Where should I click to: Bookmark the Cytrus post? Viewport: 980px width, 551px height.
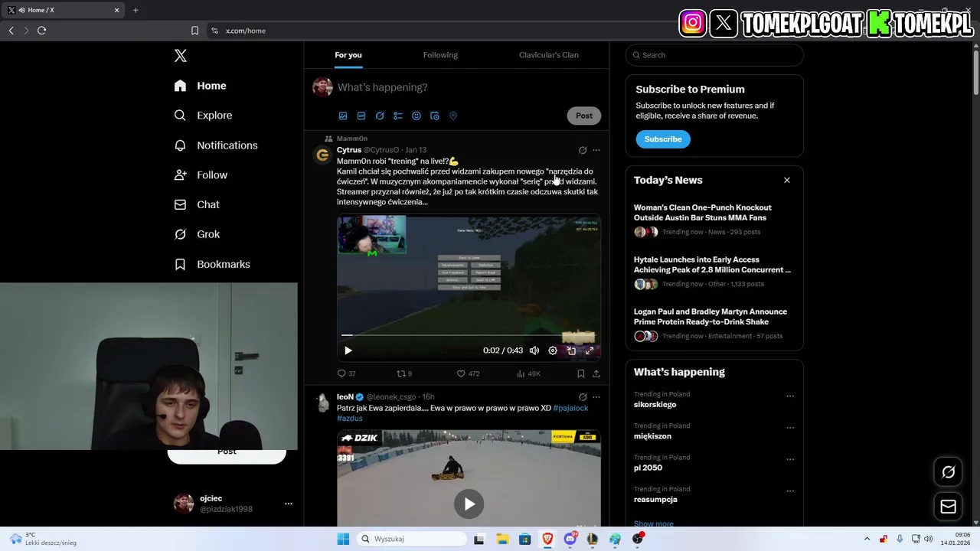click(x=581, y=373)
